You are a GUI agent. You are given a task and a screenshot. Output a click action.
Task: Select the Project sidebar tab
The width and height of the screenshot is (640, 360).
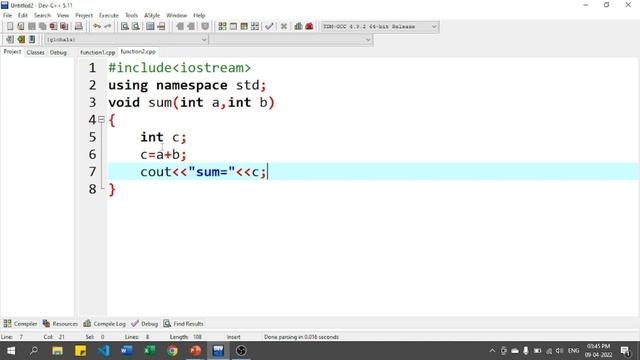(12, 52)
